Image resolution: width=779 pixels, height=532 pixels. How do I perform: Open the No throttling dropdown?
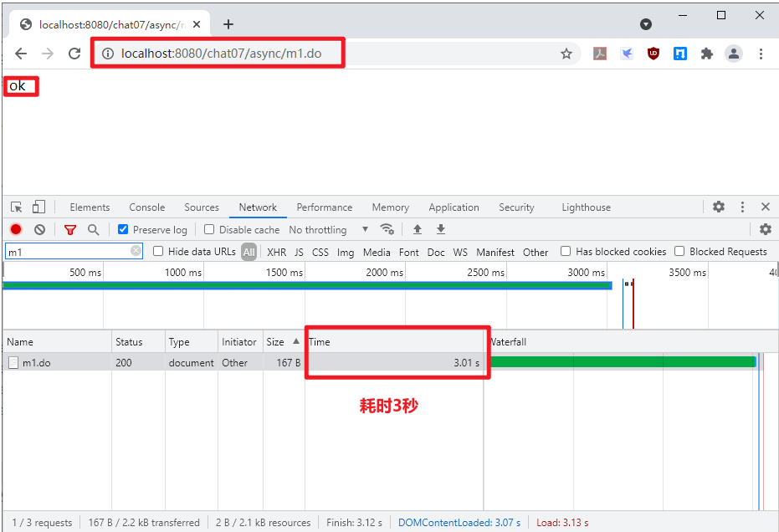pos(328,229)
